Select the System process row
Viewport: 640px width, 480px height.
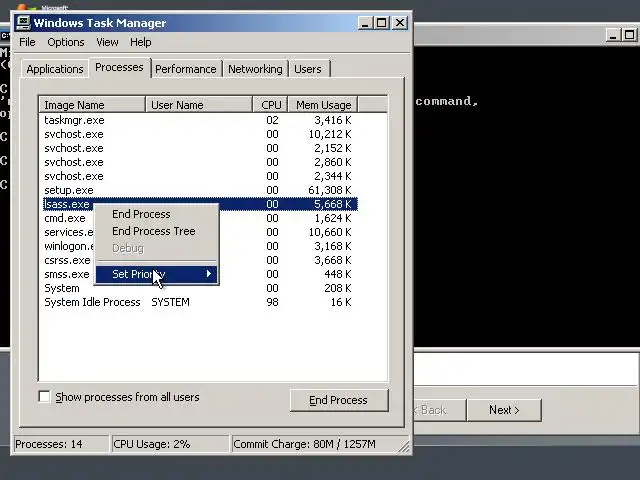[200, 288]
